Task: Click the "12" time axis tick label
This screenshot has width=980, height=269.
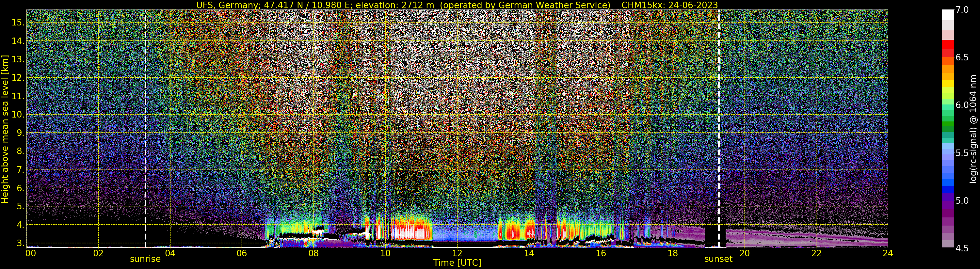Action: 457,253
